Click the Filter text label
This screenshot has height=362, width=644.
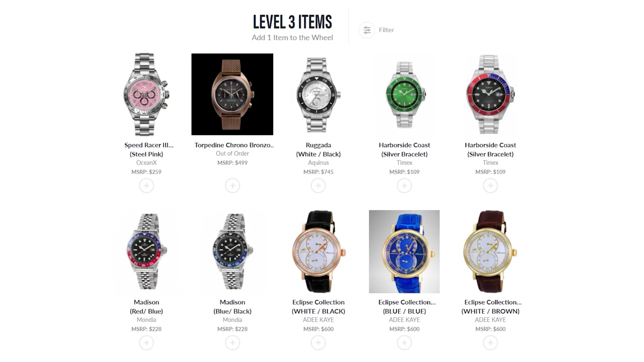pos(386,30)
